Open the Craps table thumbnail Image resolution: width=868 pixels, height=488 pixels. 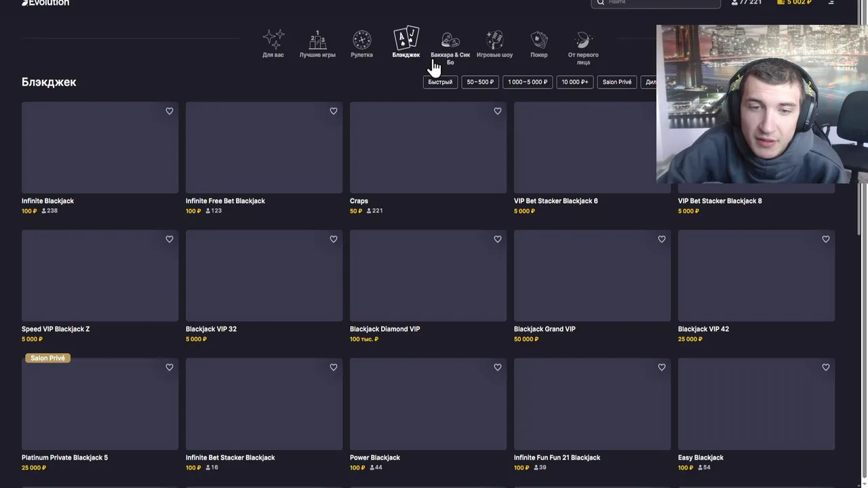pos(428,148)
